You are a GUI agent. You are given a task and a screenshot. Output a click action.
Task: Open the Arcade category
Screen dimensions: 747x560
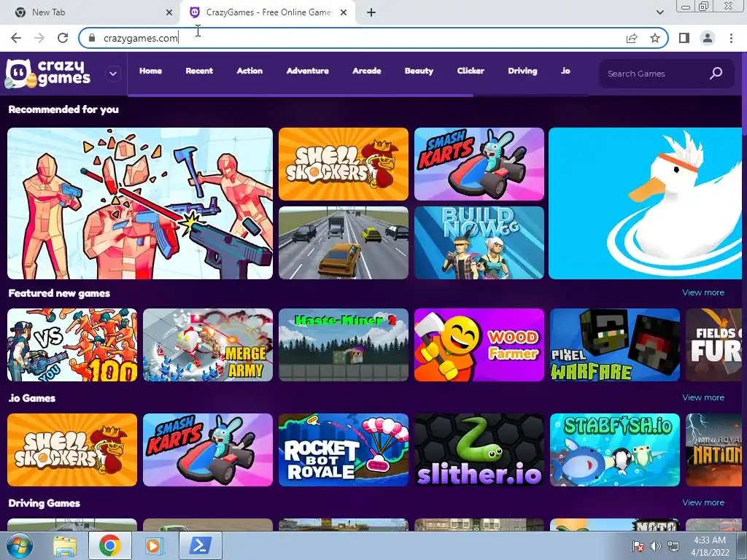click(366, 71)
